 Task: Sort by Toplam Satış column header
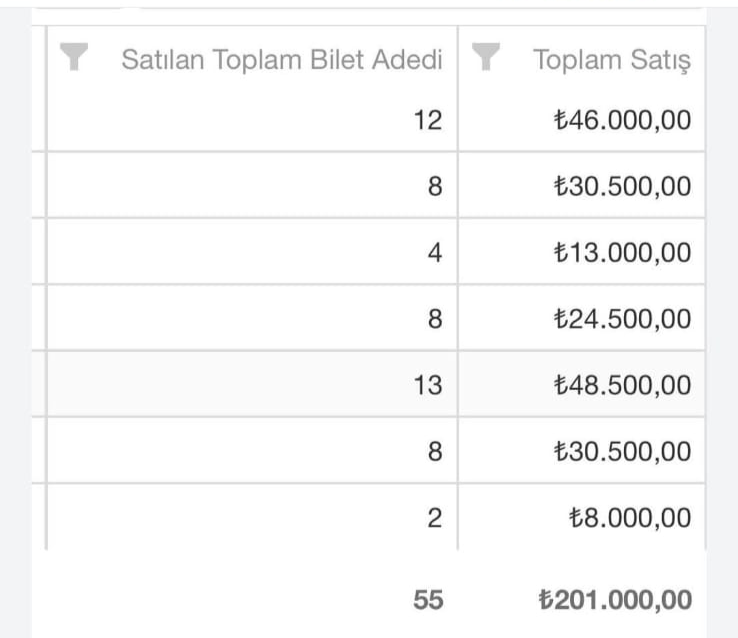[612, 61]
